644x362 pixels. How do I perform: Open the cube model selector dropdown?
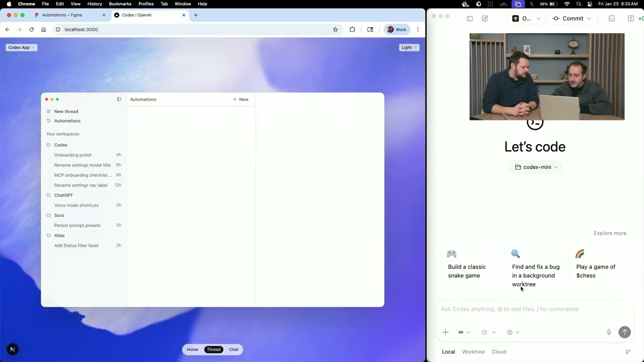click(489, 332)
